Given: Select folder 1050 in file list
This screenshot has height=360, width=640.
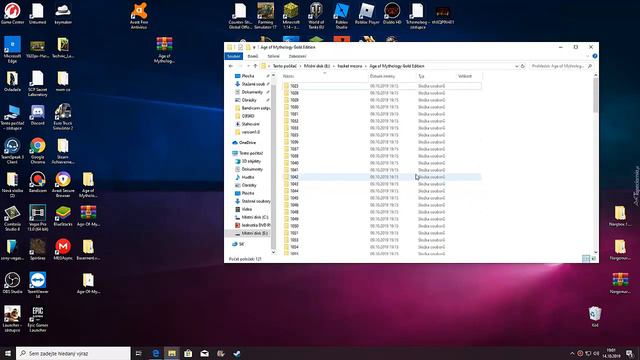Looking at the screenshot, I should click(x=381, y=226).
